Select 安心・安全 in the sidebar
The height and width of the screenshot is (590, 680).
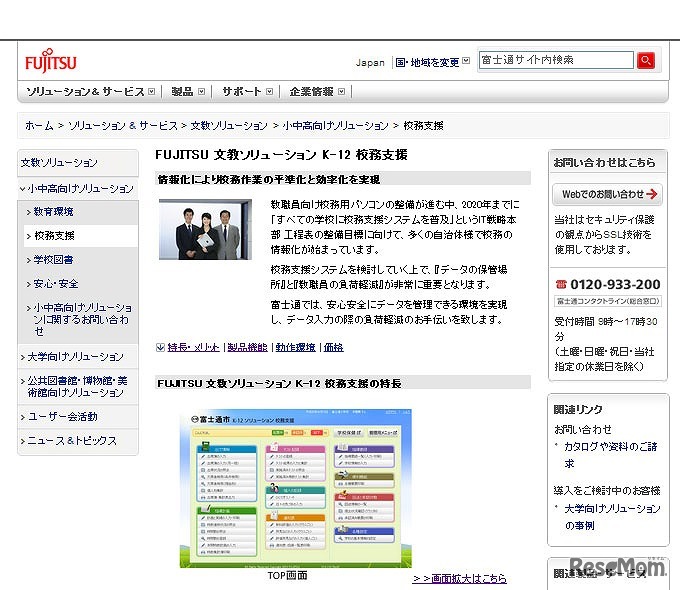[x=56, y=284]
